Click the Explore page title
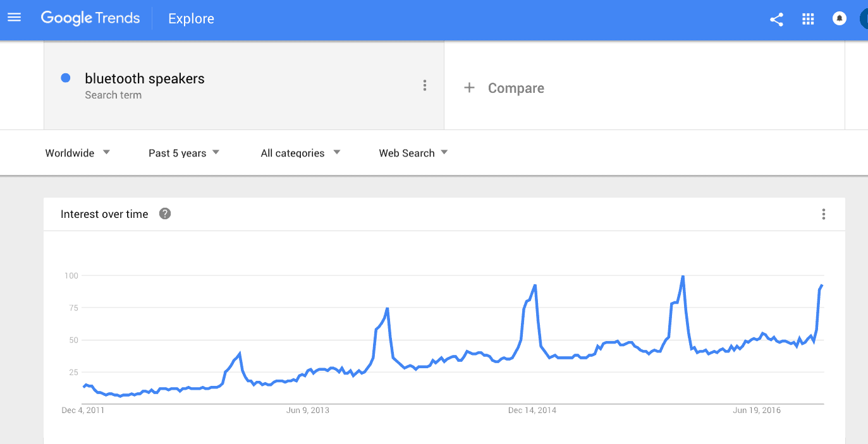This screenshot has height=444, width=868. pos(191,19)
